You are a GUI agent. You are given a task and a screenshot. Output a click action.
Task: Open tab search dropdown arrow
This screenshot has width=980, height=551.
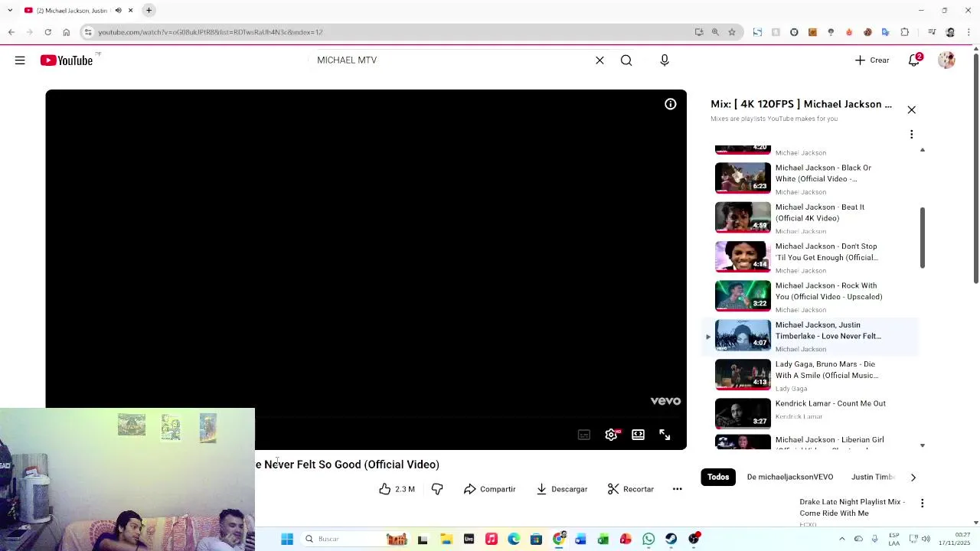point(10,11)
